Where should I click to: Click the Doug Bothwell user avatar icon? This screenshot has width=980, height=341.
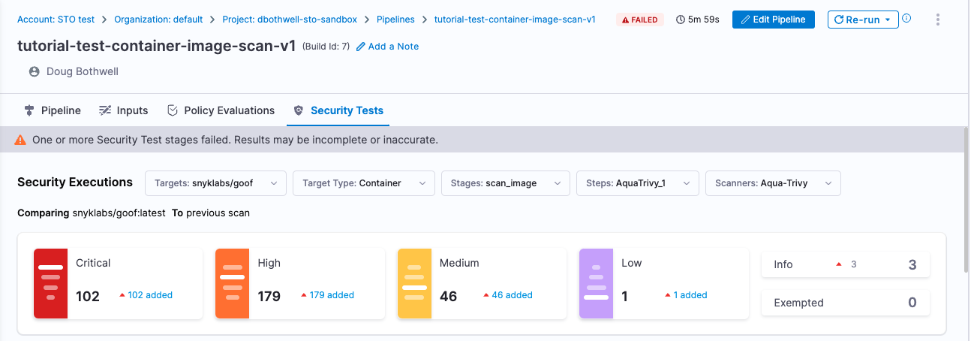coord(34,72)
